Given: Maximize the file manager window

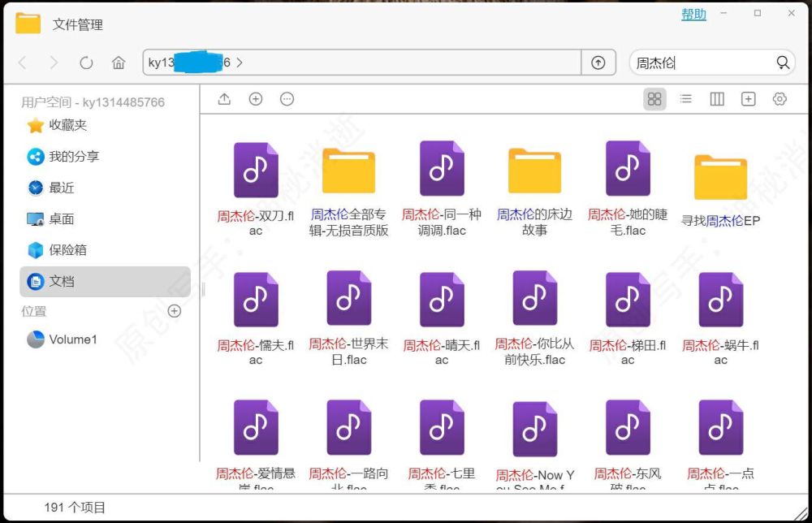Looking at the screenshot, I should [757, 14].
